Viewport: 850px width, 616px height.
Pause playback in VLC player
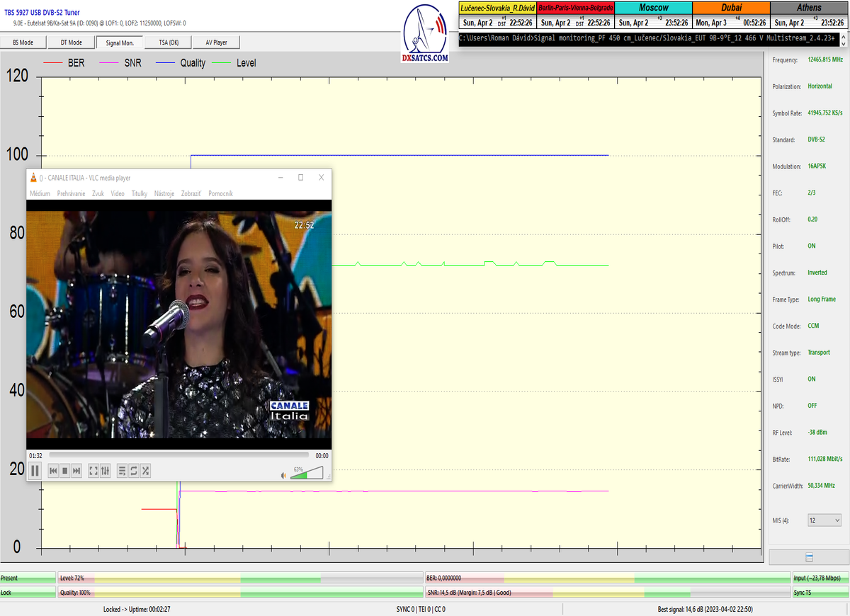35,470
